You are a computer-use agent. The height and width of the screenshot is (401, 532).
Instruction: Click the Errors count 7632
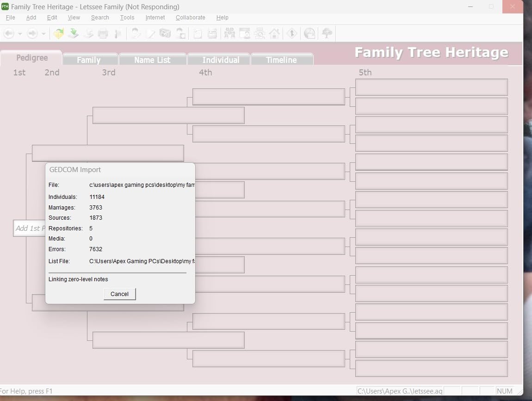click(x=96, y=249)
